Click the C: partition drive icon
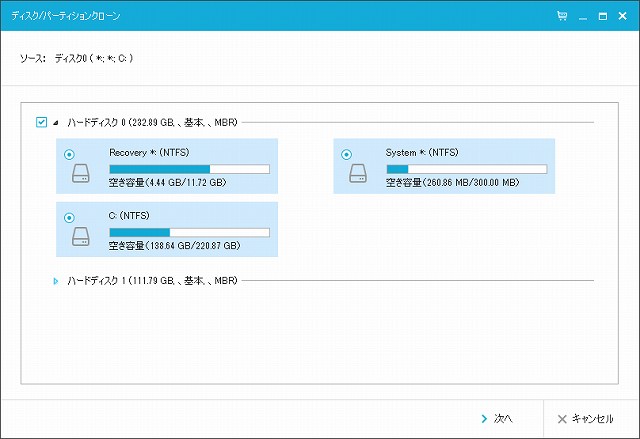The height and width of the screenshot is (439, 640). point(80,237)
